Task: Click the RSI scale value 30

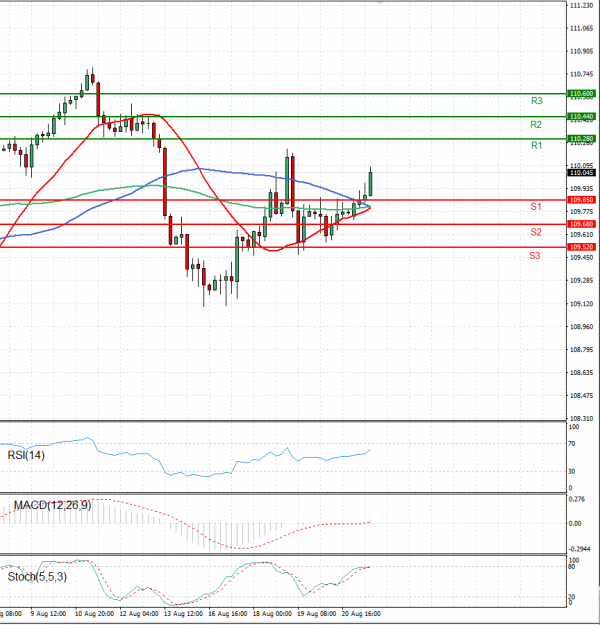Action: coord(572,472)
